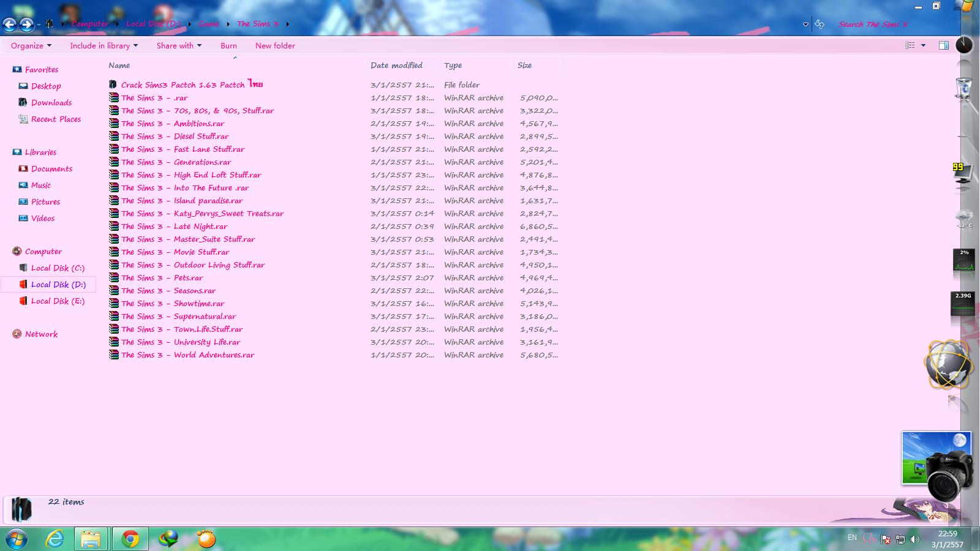Open the volume control in the system tray
This screenshot has width=980, height=551.
click(x=915, y=539)
